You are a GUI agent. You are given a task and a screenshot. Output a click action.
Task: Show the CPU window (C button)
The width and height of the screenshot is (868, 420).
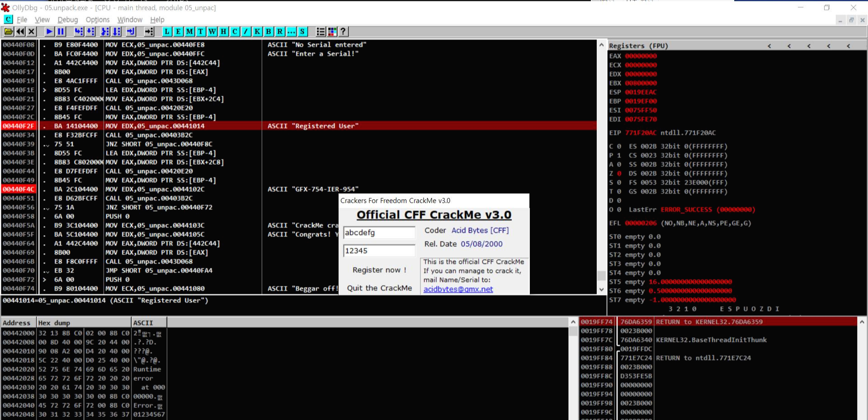235,32
